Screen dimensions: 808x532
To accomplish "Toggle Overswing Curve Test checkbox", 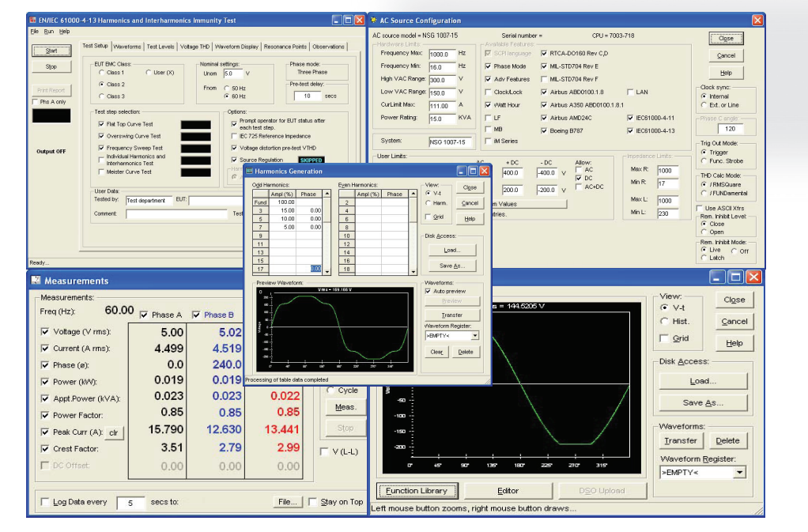I will 101,136.
